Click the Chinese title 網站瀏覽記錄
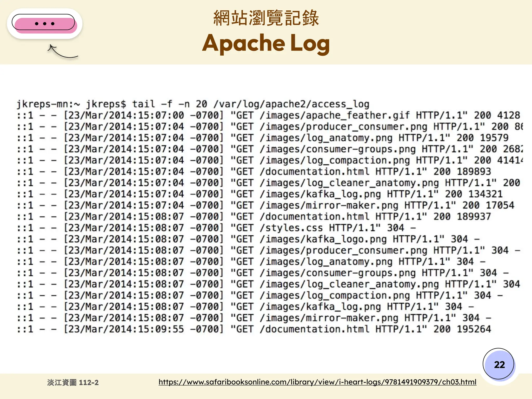The width and height of the screenshot is (532, 399). pos(266,18)
